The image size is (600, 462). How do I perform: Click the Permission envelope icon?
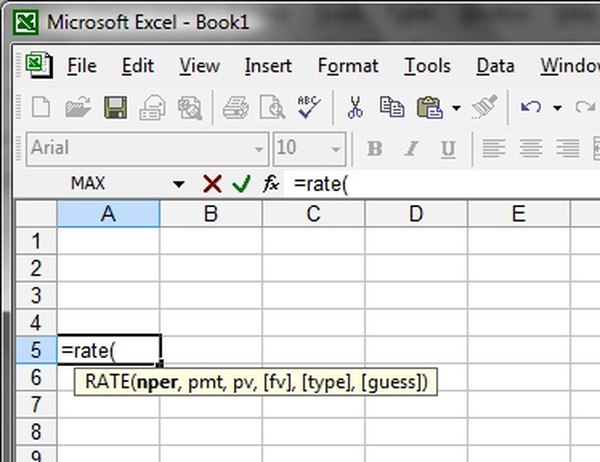152,107
